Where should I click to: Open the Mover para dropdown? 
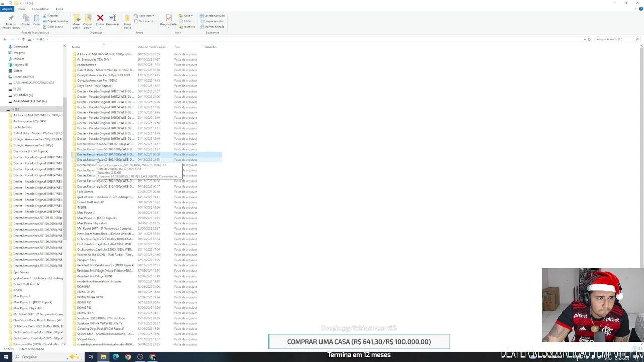pyautogui.click(x=77, y=21)
